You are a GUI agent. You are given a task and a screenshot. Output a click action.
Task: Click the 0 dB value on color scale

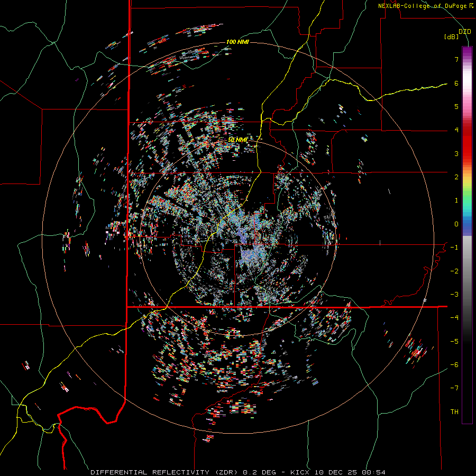point(456,224)
